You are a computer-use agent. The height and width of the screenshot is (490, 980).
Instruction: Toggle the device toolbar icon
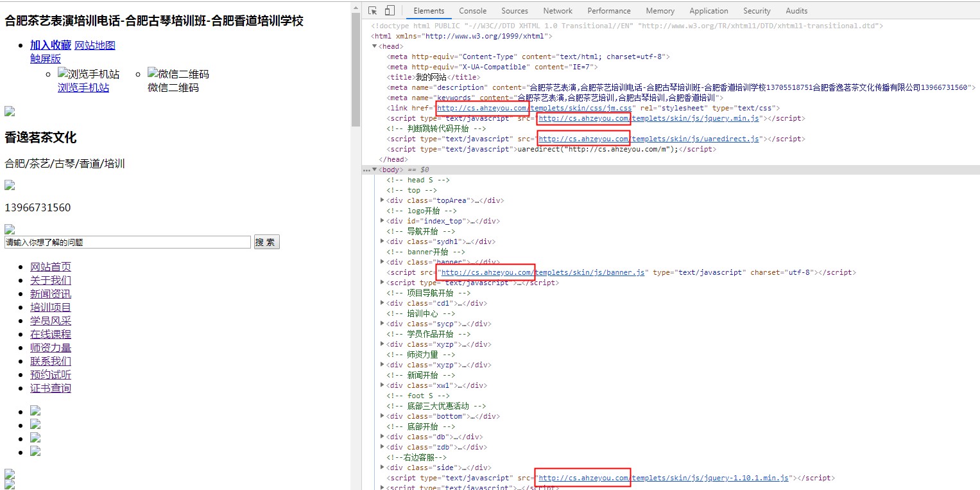[390, 11]
